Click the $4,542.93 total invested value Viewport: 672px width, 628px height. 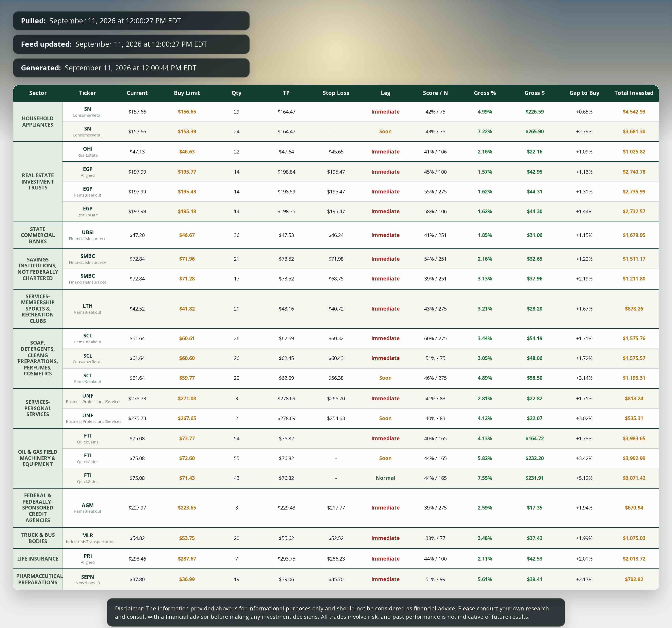634,112
